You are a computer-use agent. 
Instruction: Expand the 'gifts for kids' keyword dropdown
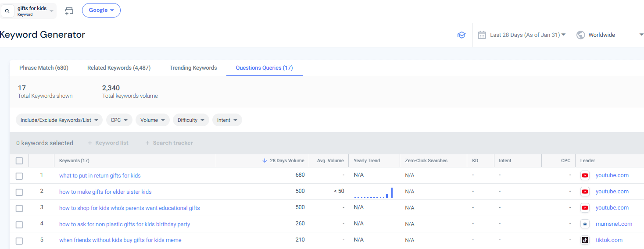[x=52, y=11]
